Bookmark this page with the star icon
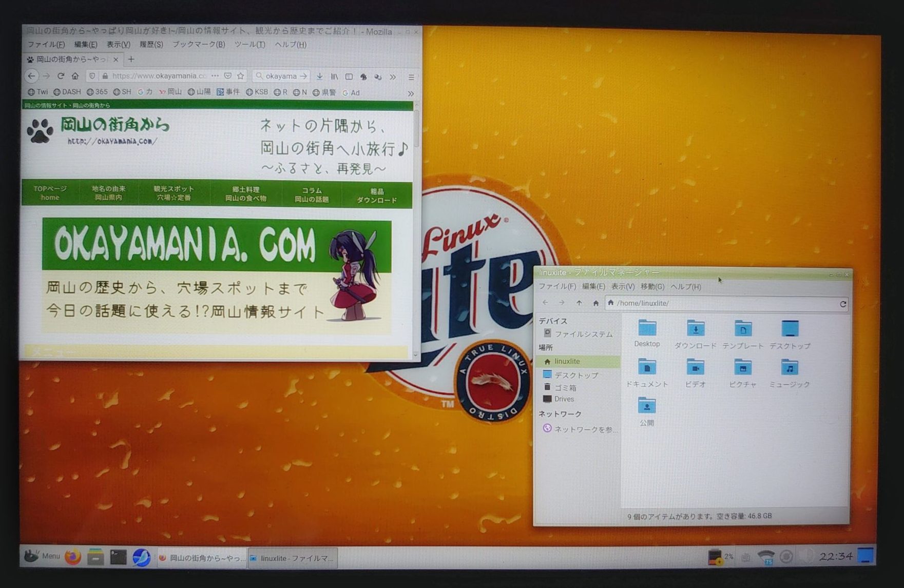The width and height of the screenshot is (904, 588). point(240,76)
